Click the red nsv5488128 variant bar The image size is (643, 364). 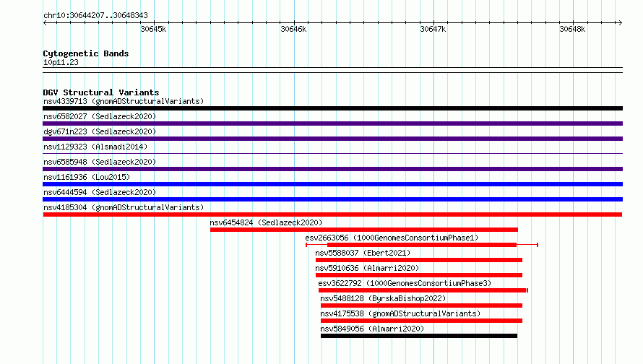coord(421,305)
